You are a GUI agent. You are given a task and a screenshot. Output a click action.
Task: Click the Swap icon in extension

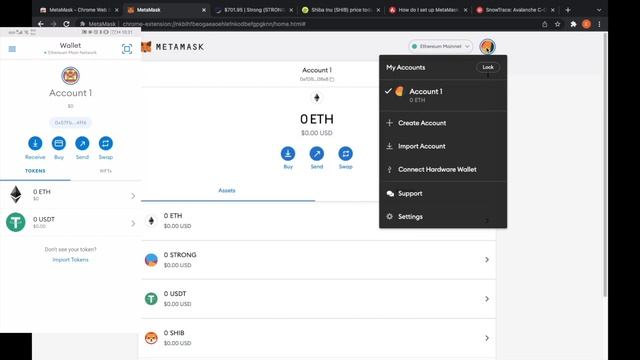pos(345,153)
